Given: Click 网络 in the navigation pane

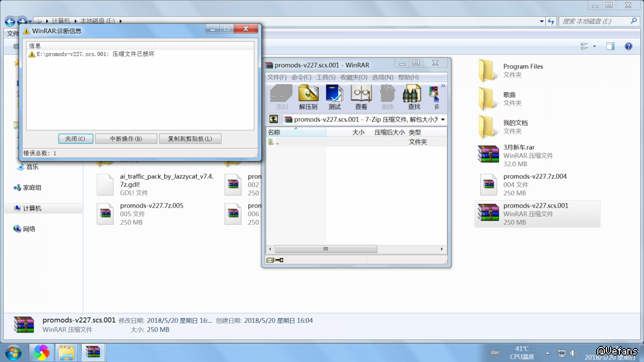Looking at the screenshot, I should click(x=24, y=229).
